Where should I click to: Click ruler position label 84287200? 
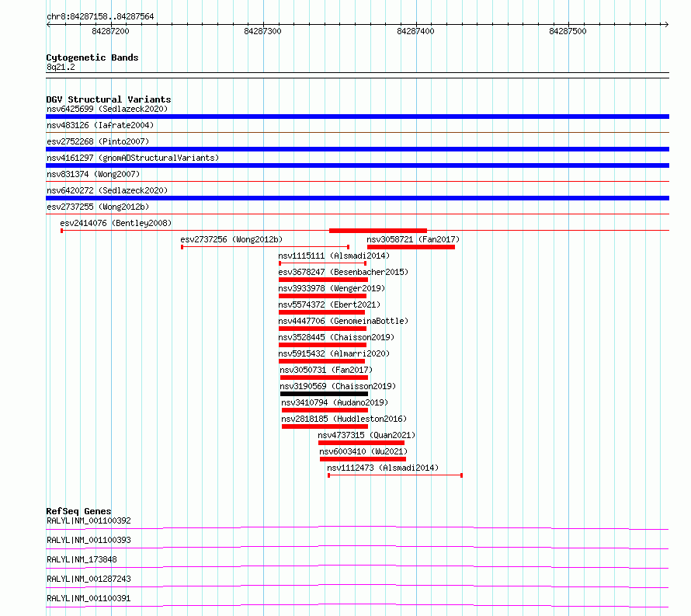pyautogui.click(x=110, y=31)
